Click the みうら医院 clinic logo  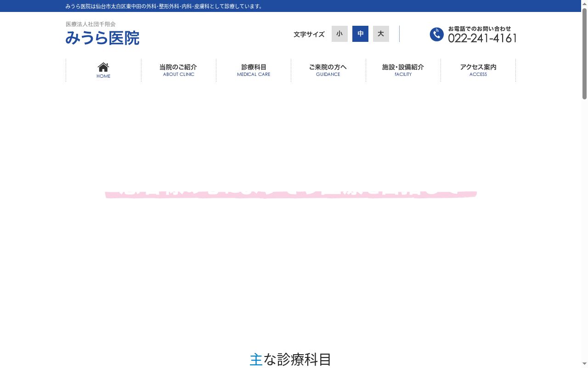[x=102, y=38]
